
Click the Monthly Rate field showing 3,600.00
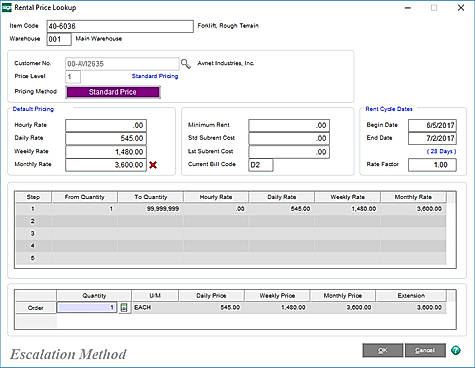click(x=106, y=165)
